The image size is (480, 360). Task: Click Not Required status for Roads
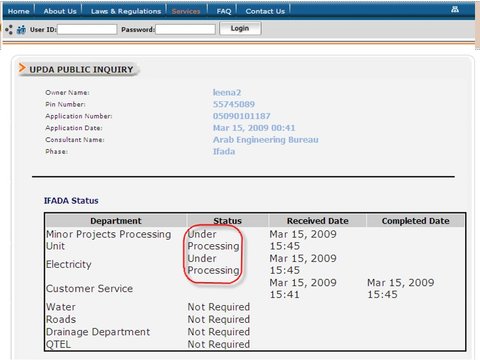(219, 319)
